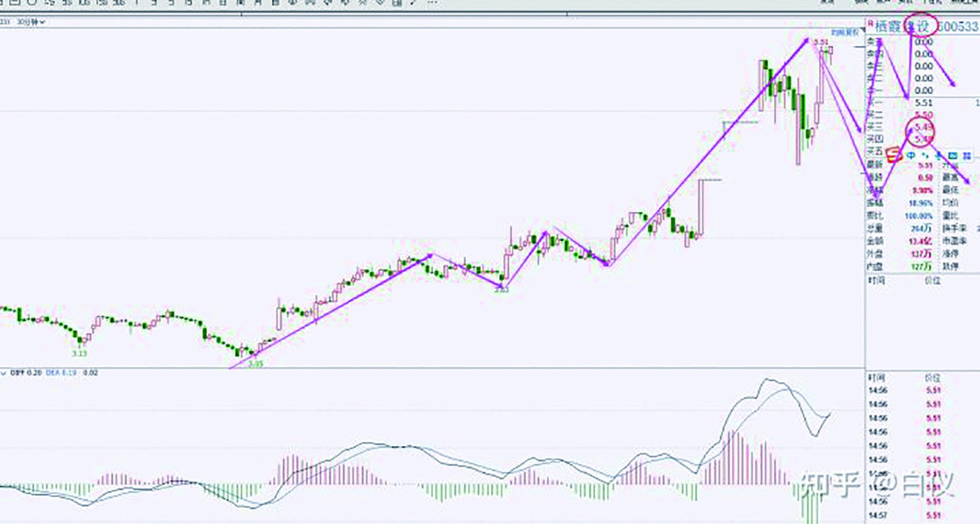
Task: Toggle Sogou punctuation mode
Action: tap(925, 155)
